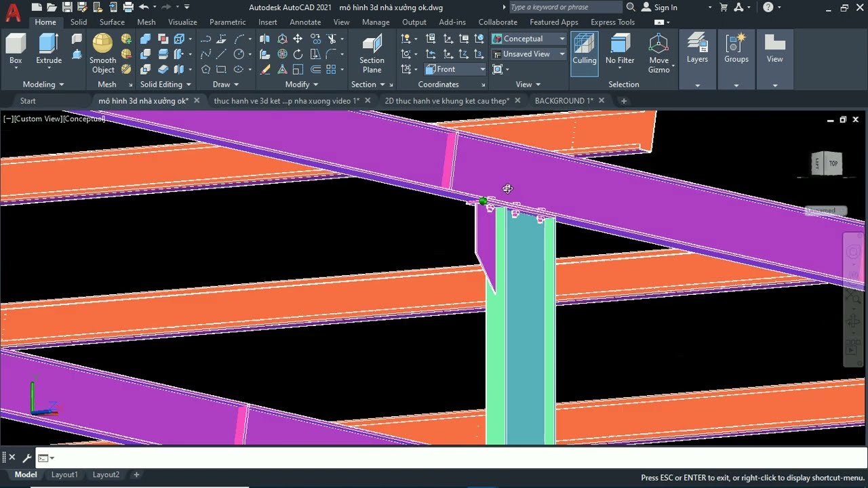Switch to the Layout1 tab
The height and width of the screenshot is (488, 868).
(x=64, y=474)
